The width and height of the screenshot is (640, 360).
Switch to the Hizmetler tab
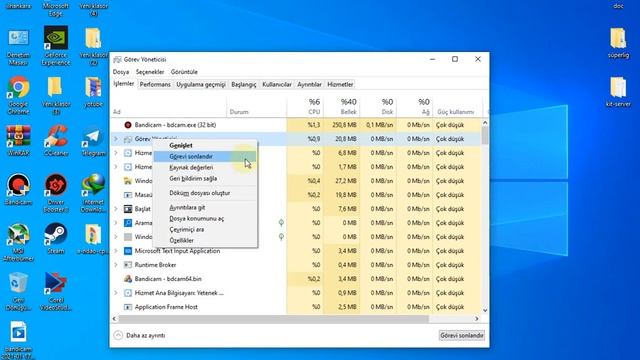340,84
